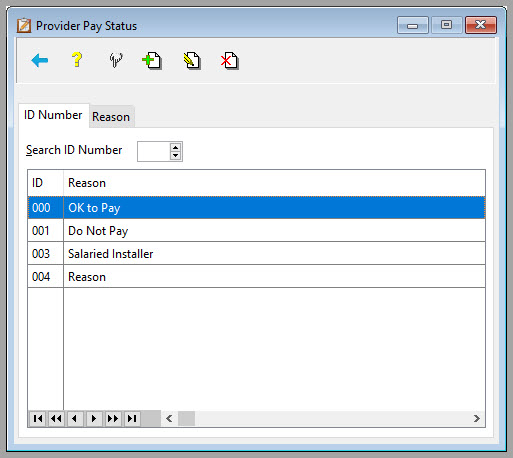The width and height of the screenshot is (513, 458).
Task: Switch to the Reason tab
Action: (x=111, y=117)
